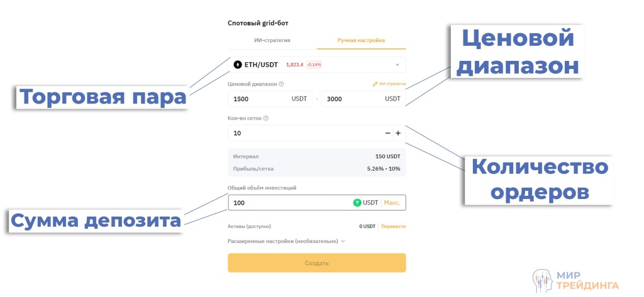Screen dimensions: 644x297
Task: Click the pencil ИИ-стратегия icon above price range
Action: point(375,84)
